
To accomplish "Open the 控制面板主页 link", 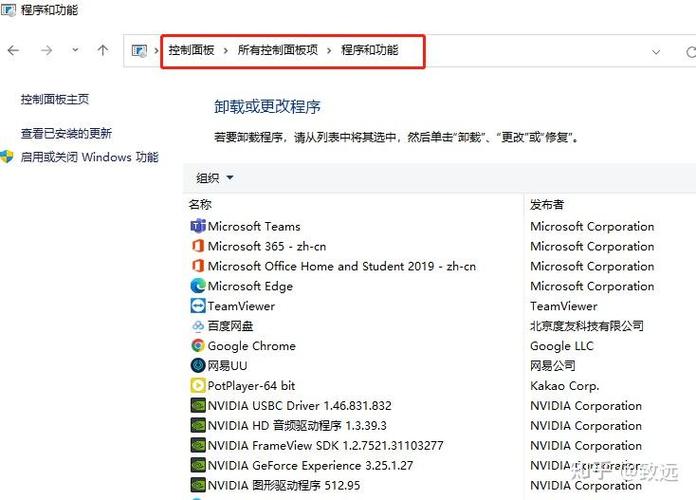I will 55,99.
